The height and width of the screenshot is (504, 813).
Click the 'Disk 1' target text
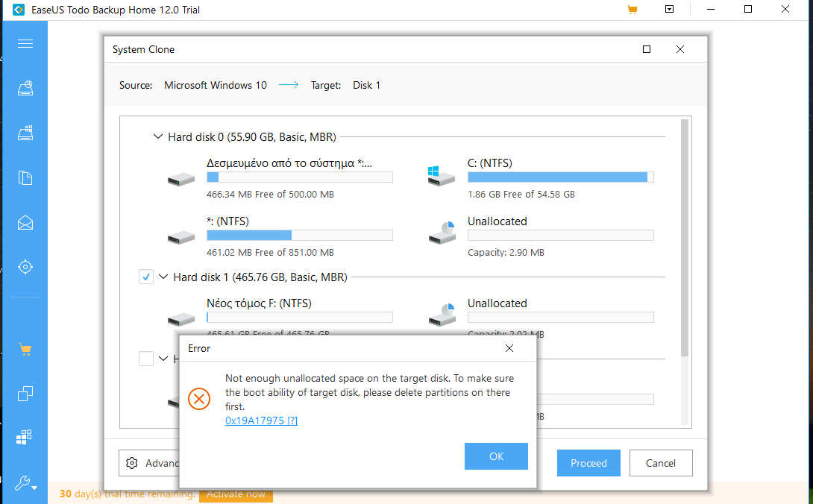coord(366,85)
